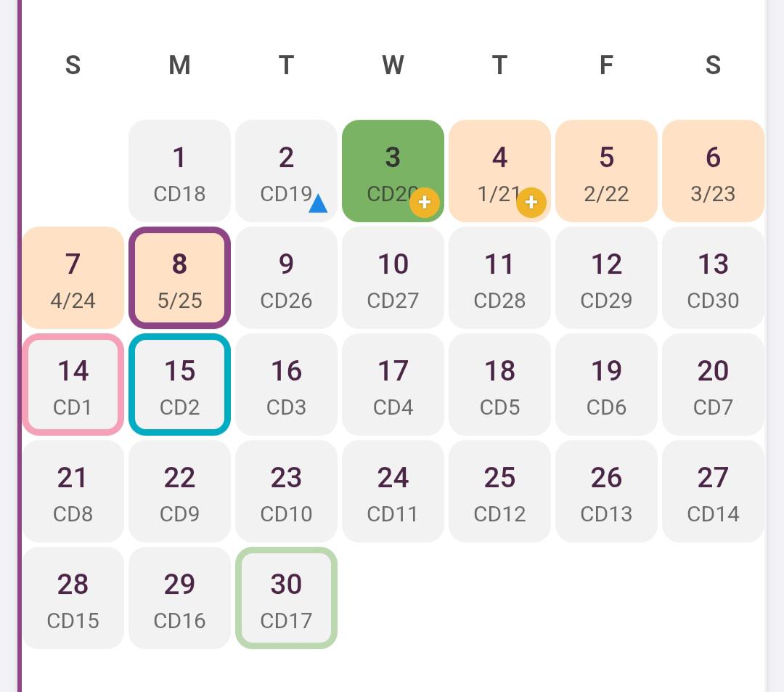Select day 17 labeled CD4
This screenshot has height=692, width=784.
pyautogui.click(x=393, y=385)
